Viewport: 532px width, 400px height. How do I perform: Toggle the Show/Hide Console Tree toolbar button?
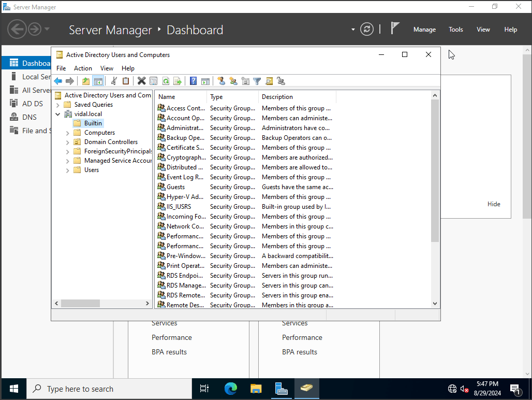98,81
